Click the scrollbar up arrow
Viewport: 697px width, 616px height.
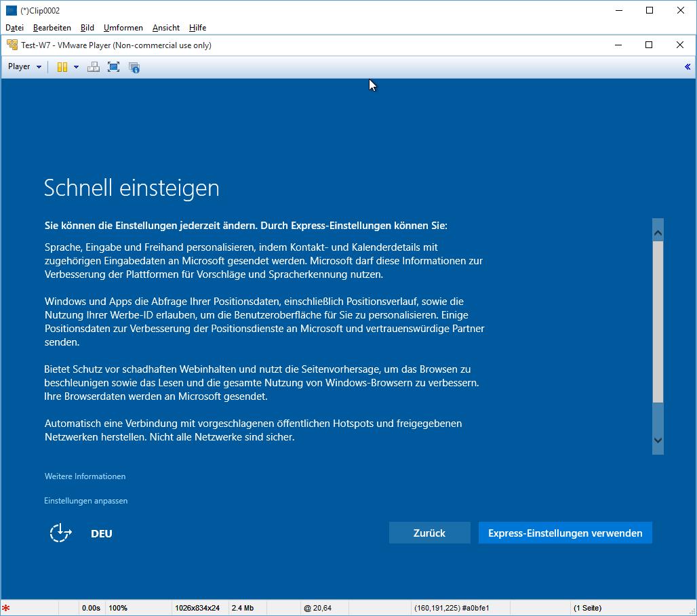tap(658, 233)
